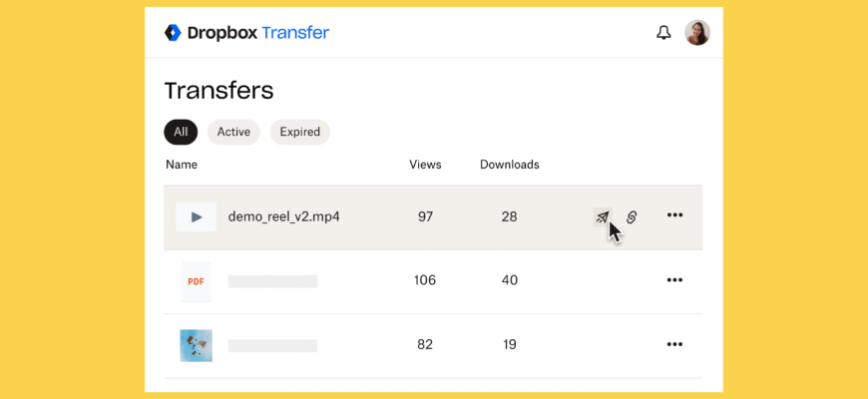Open more options for the PDF transfer
The image size is (868, 399).
(x=675, y=280)
